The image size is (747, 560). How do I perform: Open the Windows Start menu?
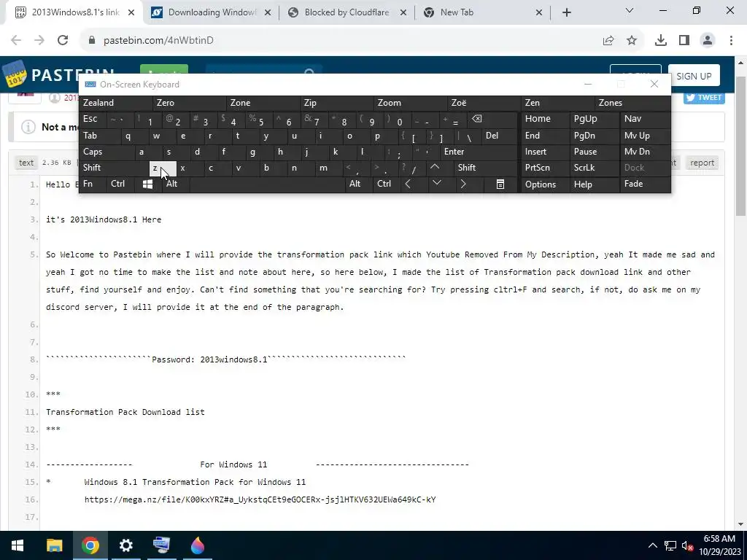(18, 545)
